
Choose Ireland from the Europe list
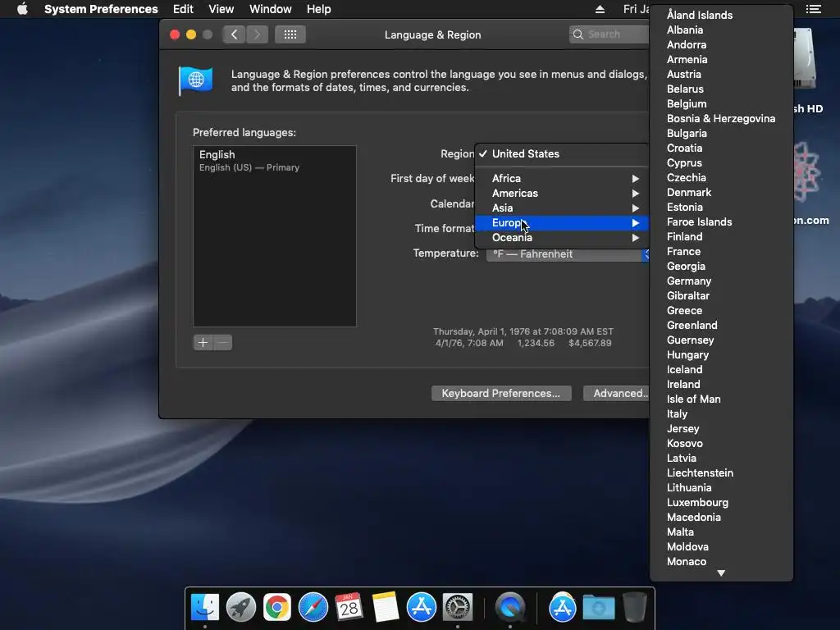721,384
